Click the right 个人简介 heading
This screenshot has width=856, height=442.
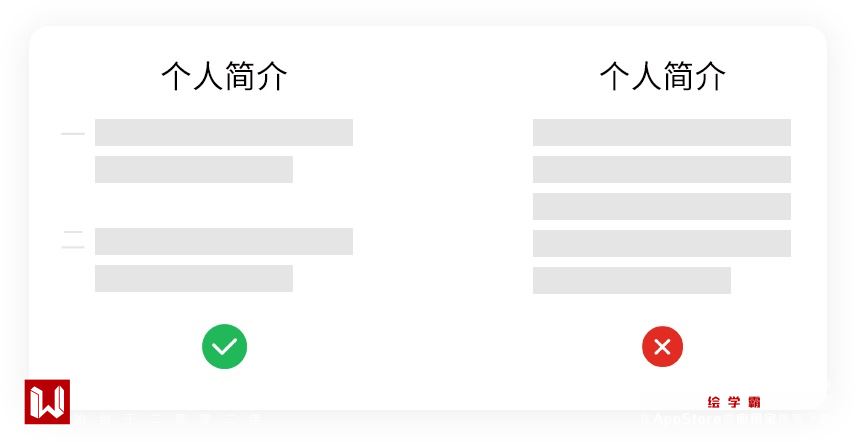coord(663,76)
